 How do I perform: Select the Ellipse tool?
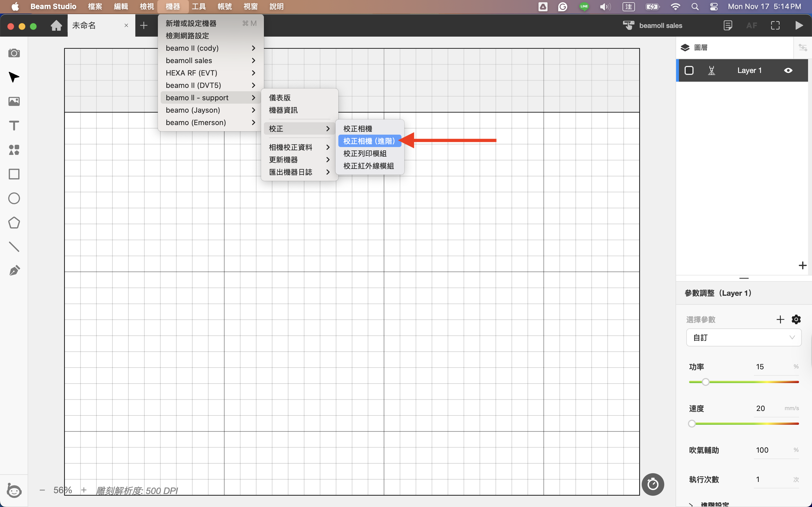pyautogui.click(x=14, y=198)
